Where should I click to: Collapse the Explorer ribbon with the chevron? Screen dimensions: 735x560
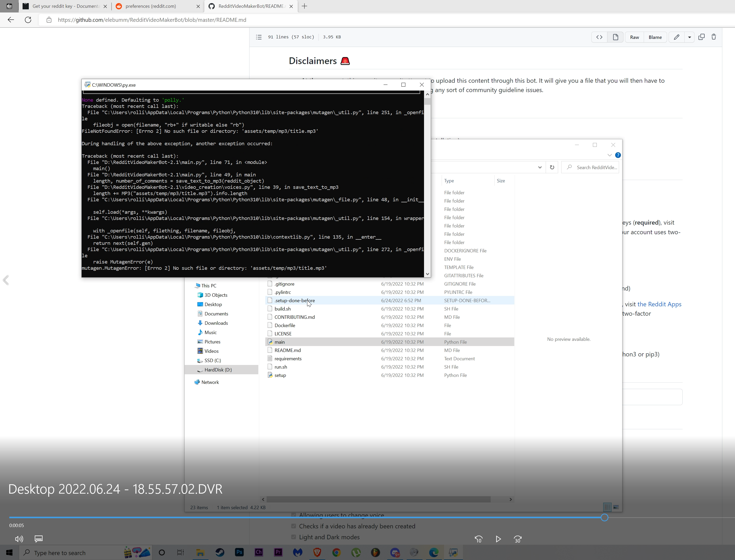tap(610, 155)
